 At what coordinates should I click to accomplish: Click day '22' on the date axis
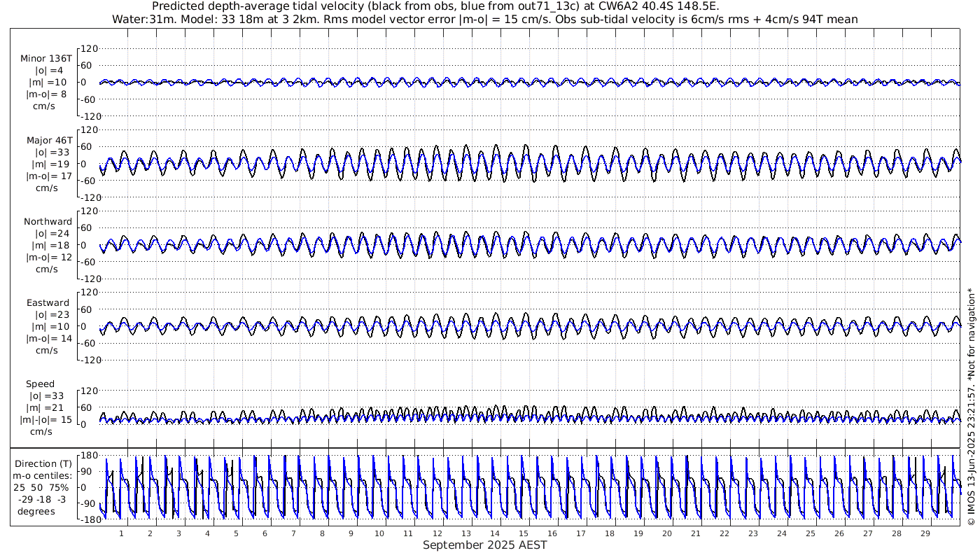724,533
